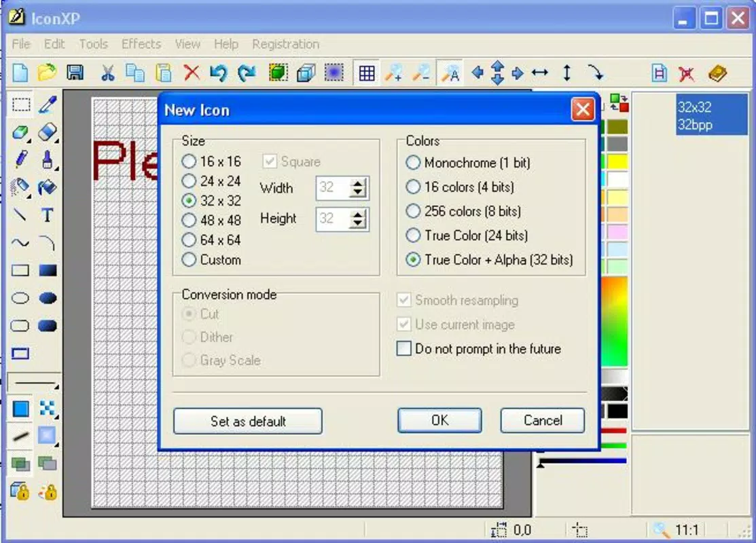The image size is (756, 543).
Task: Choose 16 colors (4 bits)
Action: click(x=460, y=187)
